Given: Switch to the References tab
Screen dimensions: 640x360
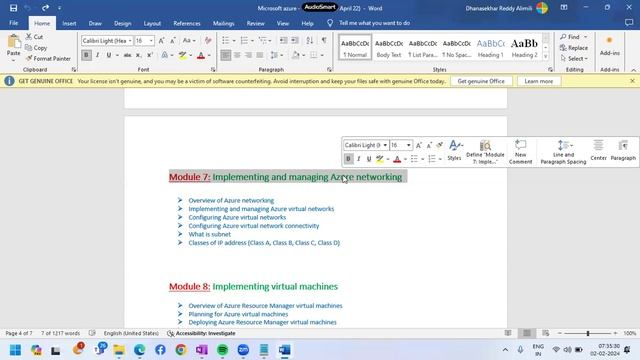Looking at the screenshot, I should tap(187, 23).
